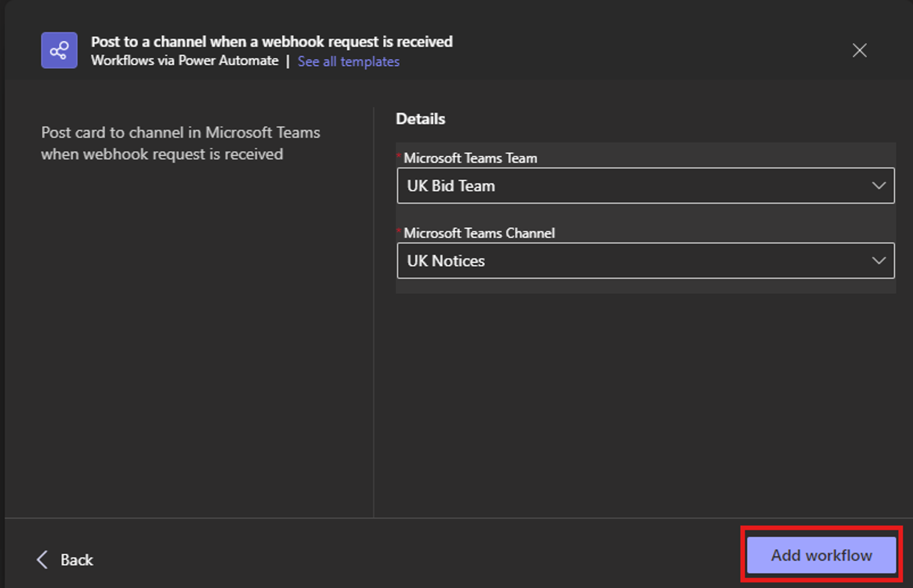Select the 'UK Bid Team' value text
This screenshot has width=913, height=588.
(x=451, y=186)
